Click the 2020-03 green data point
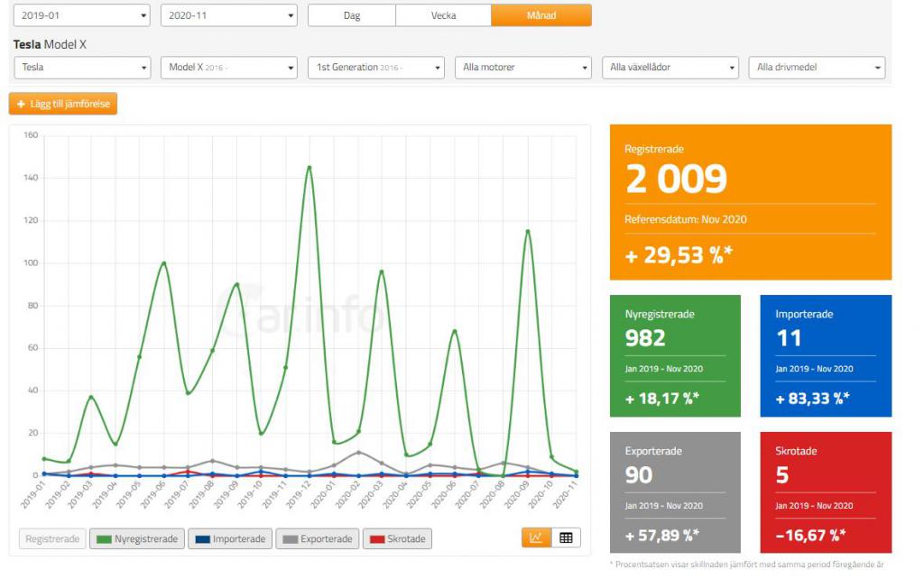This screenshot has height=579, width=924. point(382,271)
